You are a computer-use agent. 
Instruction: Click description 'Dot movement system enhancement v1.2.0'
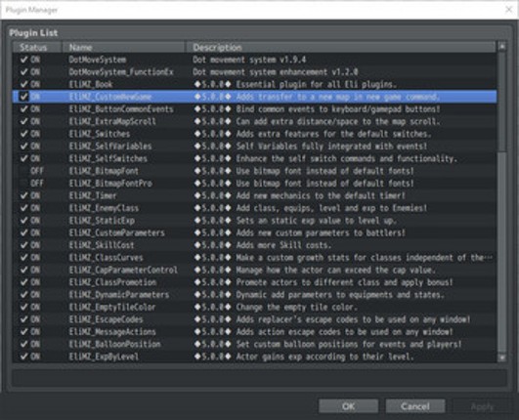(276, 71)
